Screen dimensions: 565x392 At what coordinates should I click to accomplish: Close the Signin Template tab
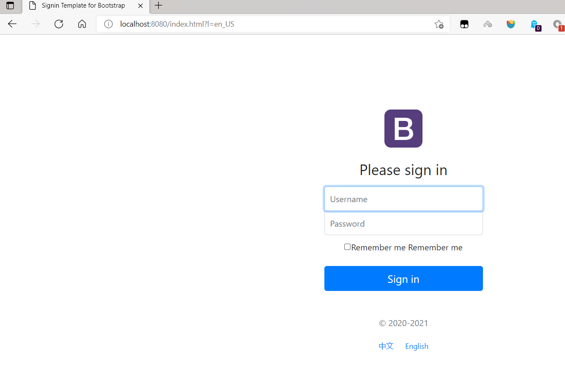point(140,6)
